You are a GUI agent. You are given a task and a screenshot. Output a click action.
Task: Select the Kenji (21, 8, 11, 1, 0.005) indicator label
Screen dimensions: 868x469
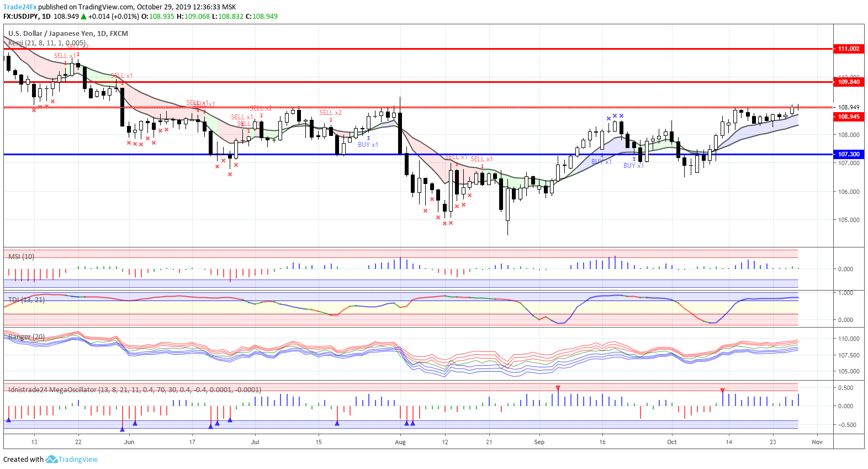pyautogui.click(x=47, y=43)
